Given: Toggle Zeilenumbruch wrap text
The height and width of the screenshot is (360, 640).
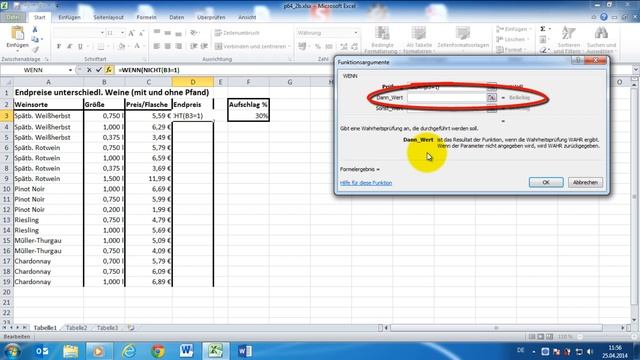Looking at the screenshot, I should tap(238, 33).
